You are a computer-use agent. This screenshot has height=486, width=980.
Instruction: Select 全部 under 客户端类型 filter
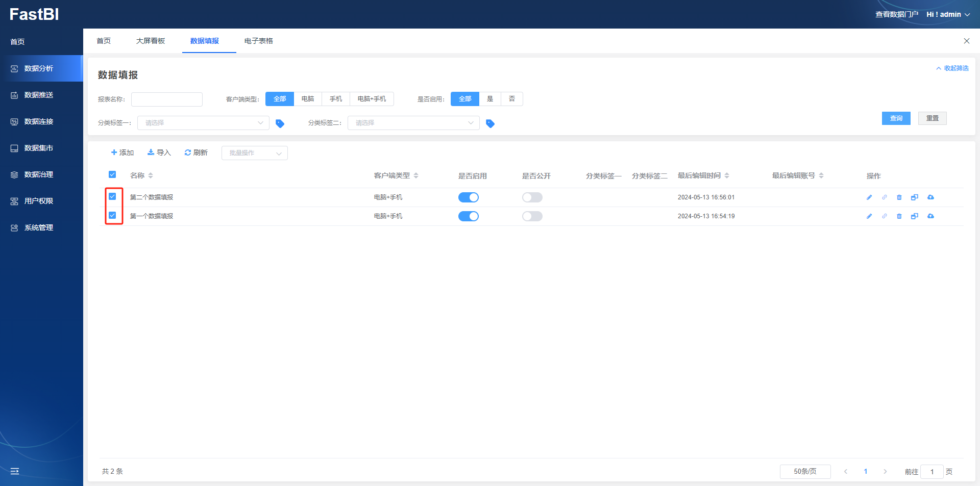click(x=280, y=99)
